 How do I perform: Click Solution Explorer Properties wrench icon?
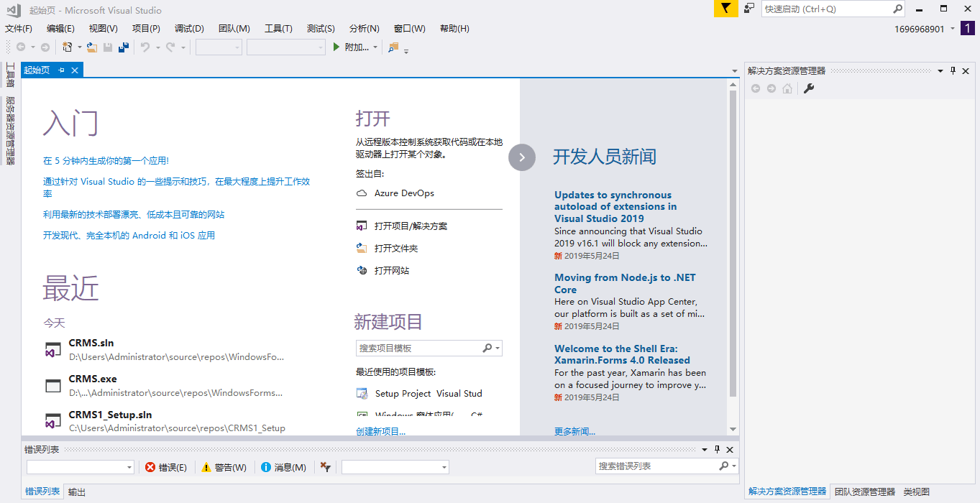(x=809, y=88)
